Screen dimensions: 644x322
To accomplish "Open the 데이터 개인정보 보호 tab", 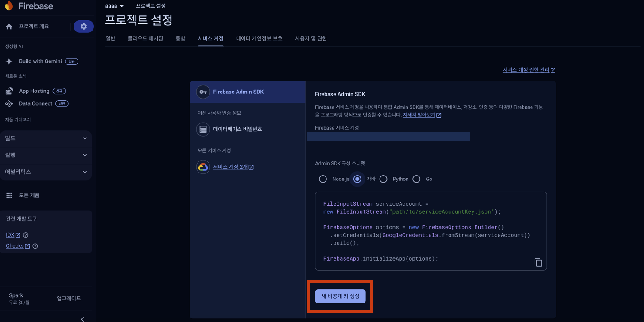I will coord(259,38).
